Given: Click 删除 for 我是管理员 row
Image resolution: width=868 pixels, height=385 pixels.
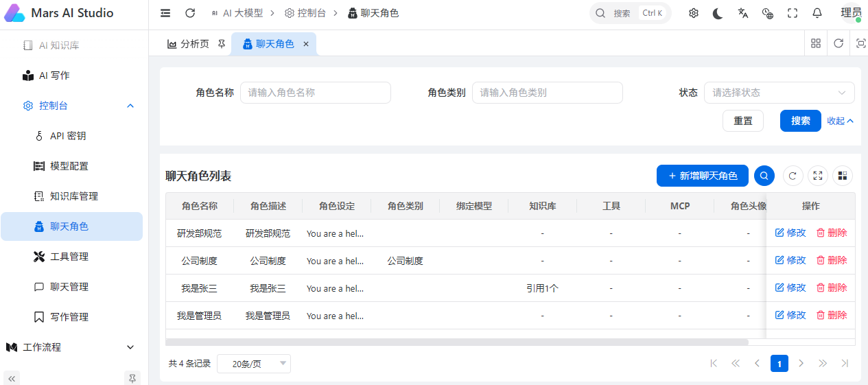Looking at the screenshot, I should [832, 316].
